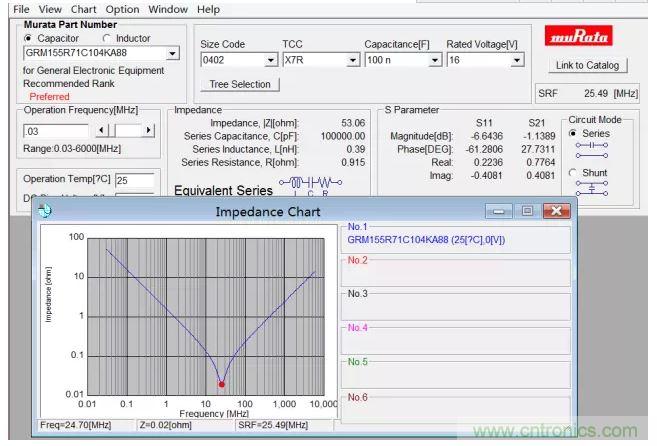The height and width of the screenshot is (446, 657).
Task: Expand the part number GRM155R71C104KA88 dropdown
Action: point(173,54)
